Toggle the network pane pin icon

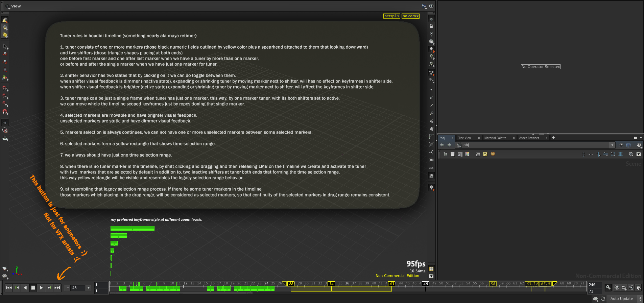621,145
